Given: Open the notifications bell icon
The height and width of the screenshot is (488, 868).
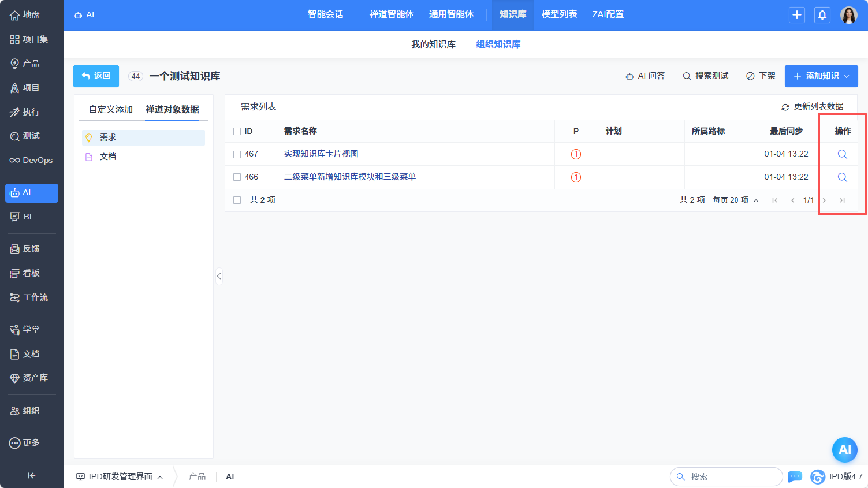Looking at the screenshot, I should 822,15.
